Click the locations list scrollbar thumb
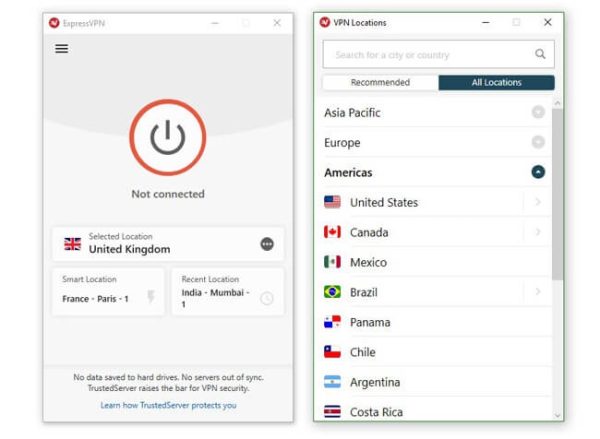 [557, 194]
